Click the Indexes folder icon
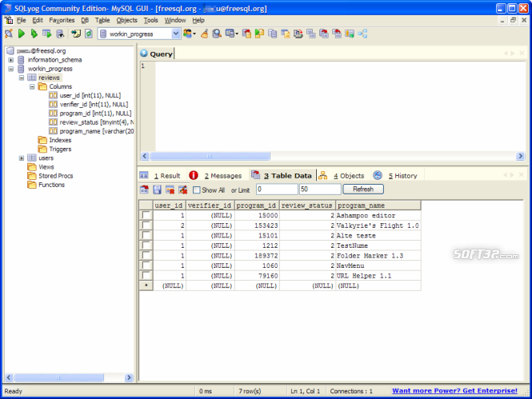Image resolution: width=532 pixels, height=399 pixels. (42, 140)
